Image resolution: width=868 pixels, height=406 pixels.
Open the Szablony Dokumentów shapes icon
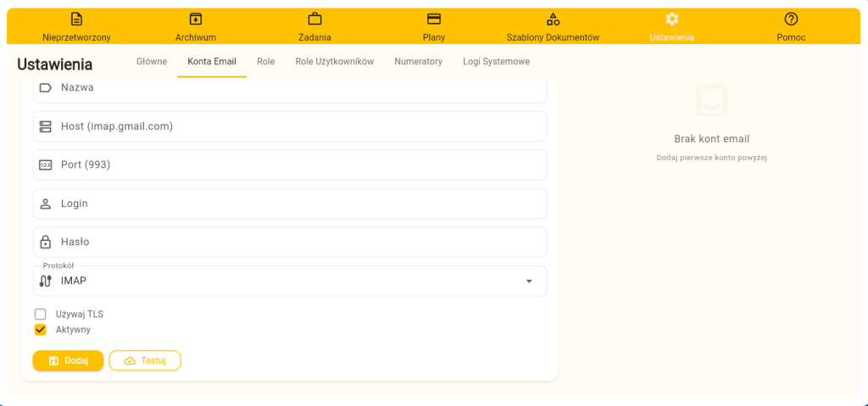553,19
